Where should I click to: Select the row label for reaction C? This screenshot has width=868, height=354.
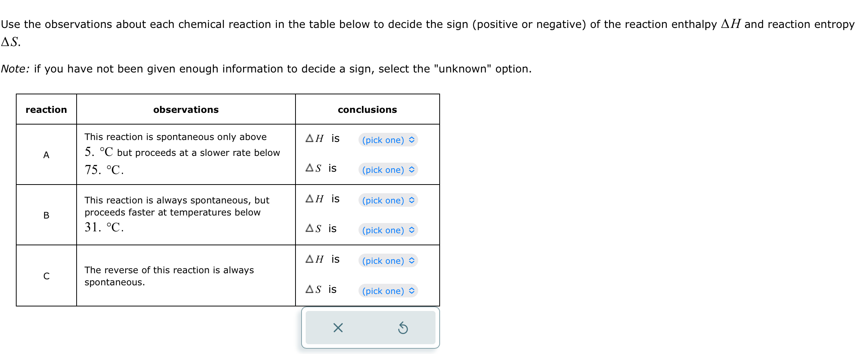point(46,276)
